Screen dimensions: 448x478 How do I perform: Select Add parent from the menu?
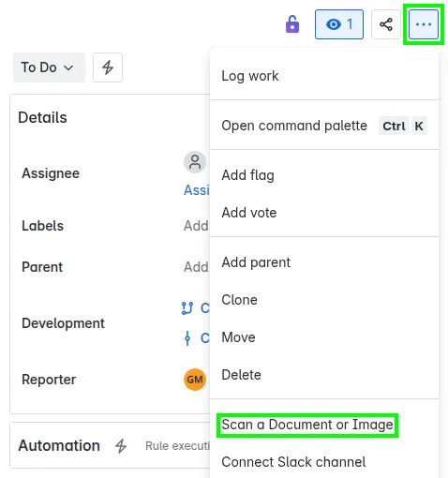point(324,262)
